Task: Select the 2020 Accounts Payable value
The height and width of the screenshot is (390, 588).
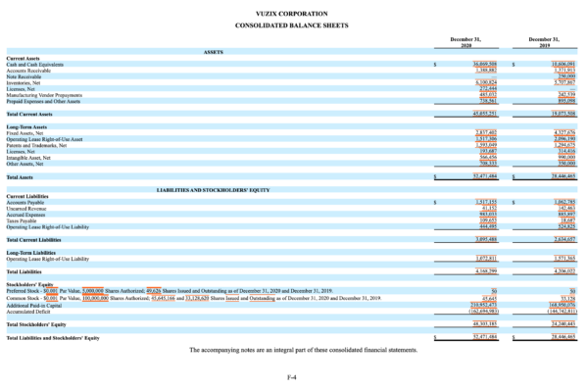Action: pos(486,202)
